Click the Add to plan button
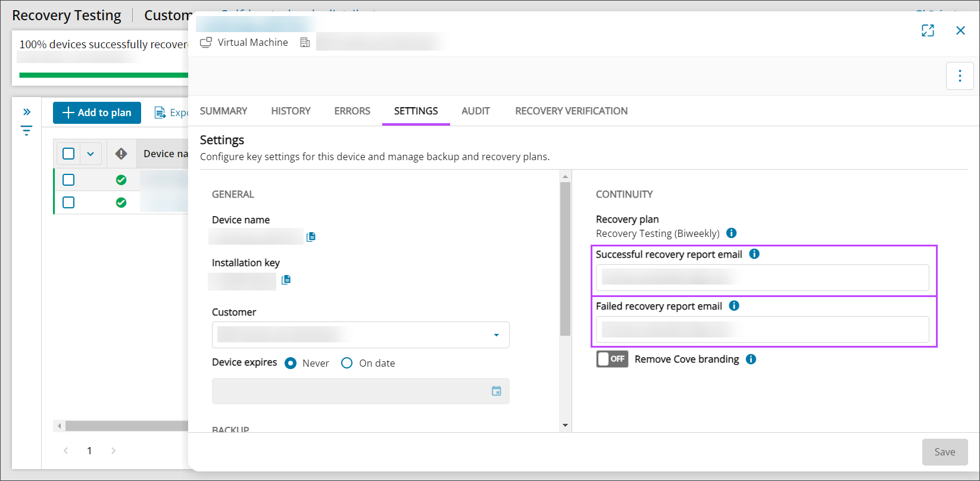Viewport: 980px width, 481px height. pos(97,113)
